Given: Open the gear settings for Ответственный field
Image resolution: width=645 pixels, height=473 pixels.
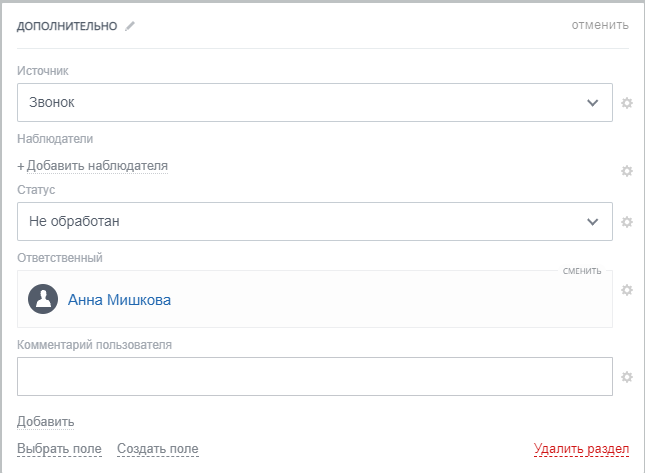Looking at the screenshot, I should click(x=627, y=290).
